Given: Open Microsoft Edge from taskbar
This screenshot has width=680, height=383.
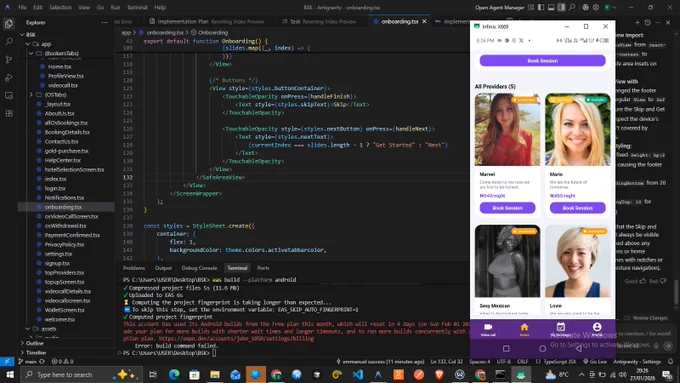Looking at the screenshot, I should tap(174, 374).
